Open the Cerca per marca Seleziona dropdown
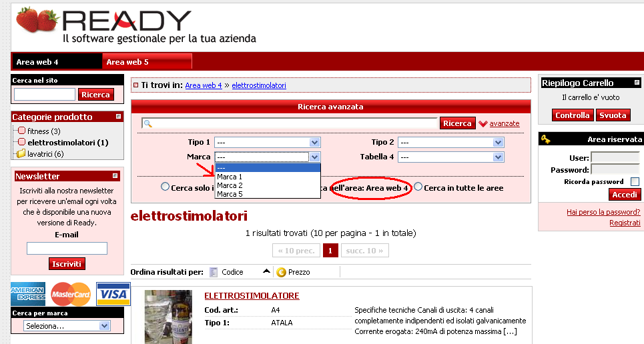 pyautogui.click(x=67, y=326)
